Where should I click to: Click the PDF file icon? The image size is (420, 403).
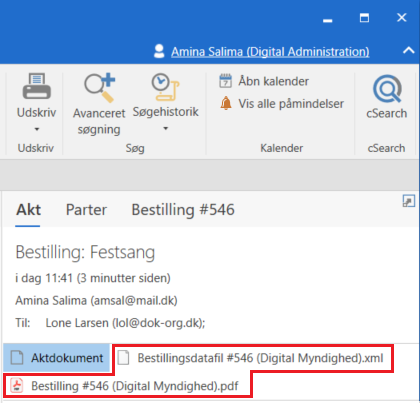[17, 386]
